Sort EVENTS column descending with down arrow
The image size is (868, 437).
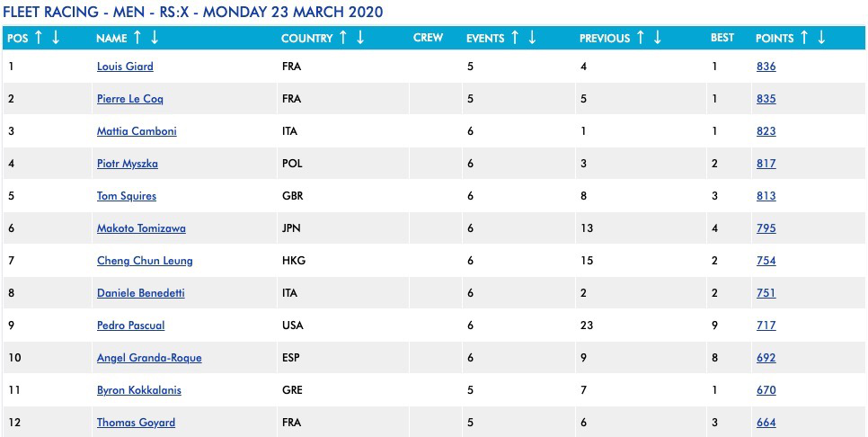coord(531,38)
